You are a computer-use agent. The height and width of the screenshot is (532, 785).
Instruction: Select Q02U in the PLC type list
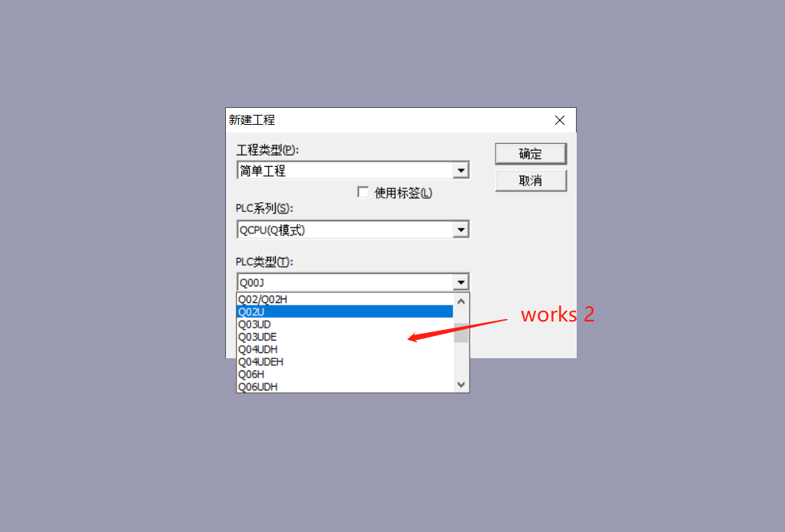click(x=345, y=312)
